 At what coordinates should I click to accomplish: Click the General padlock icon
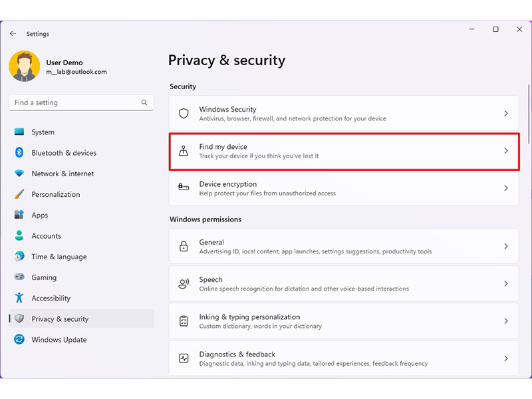point(184,246)
